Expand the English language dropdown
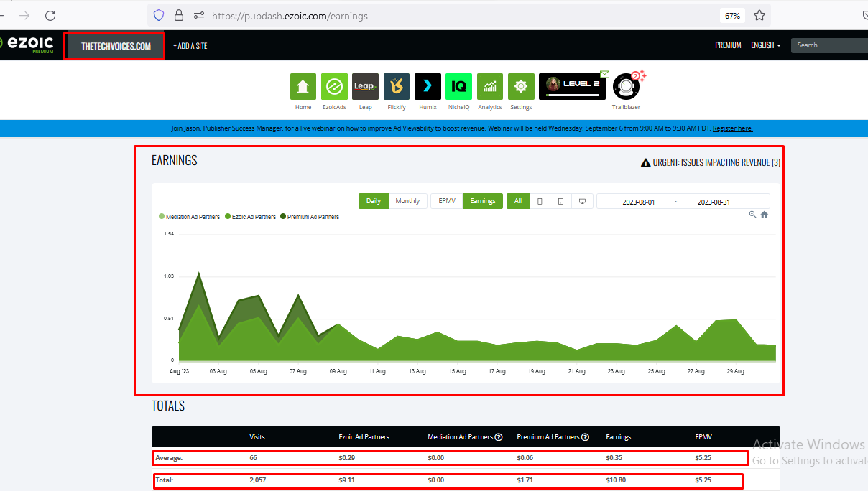868x491 pixels. [766, 45]
